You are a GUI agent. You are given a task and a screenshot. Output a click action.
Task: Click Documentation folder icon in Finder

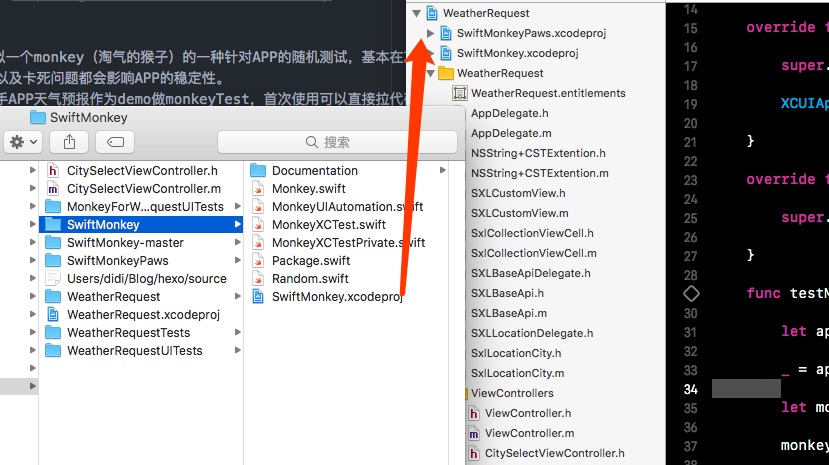pos(258,170)
